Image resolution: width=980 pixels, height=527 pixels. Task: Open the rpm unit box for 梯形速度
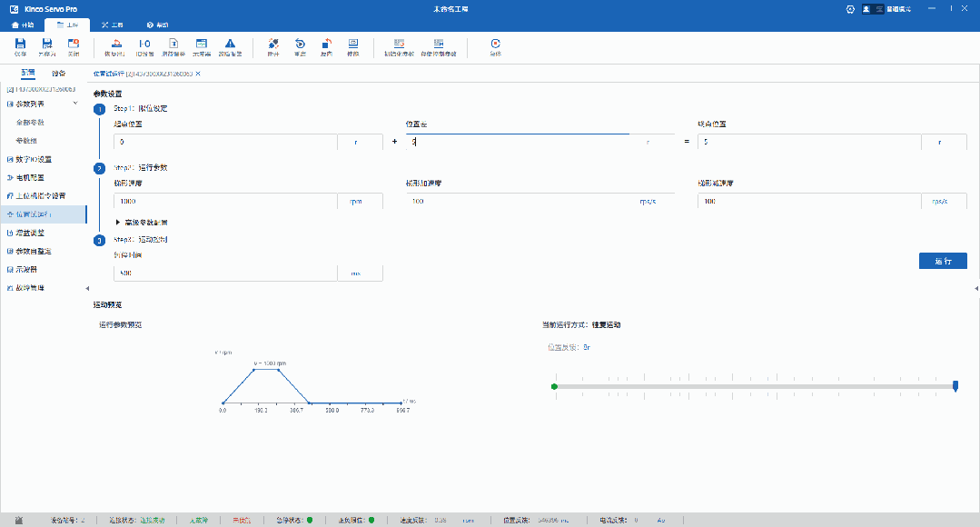(360, 202)
